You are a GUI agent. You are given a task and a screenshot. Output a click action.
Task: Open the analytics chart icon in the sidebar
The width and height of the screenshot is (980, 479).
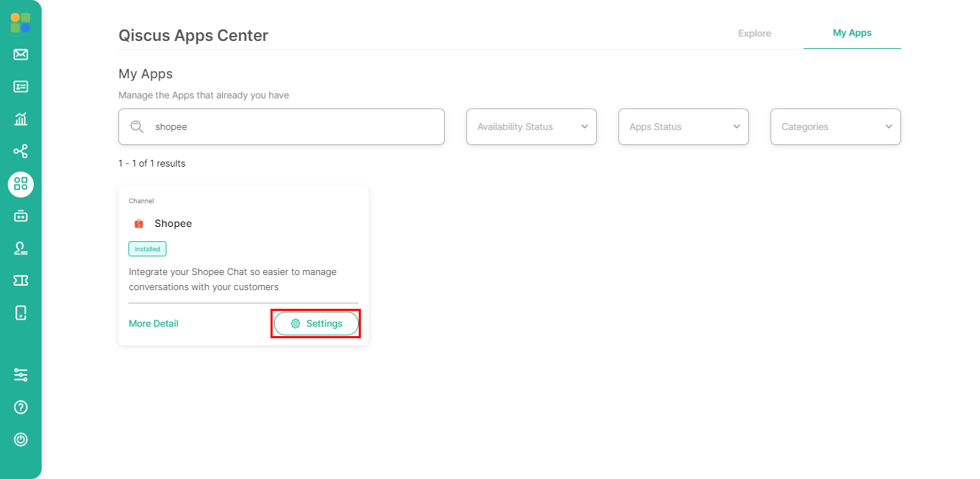point(21,119)
